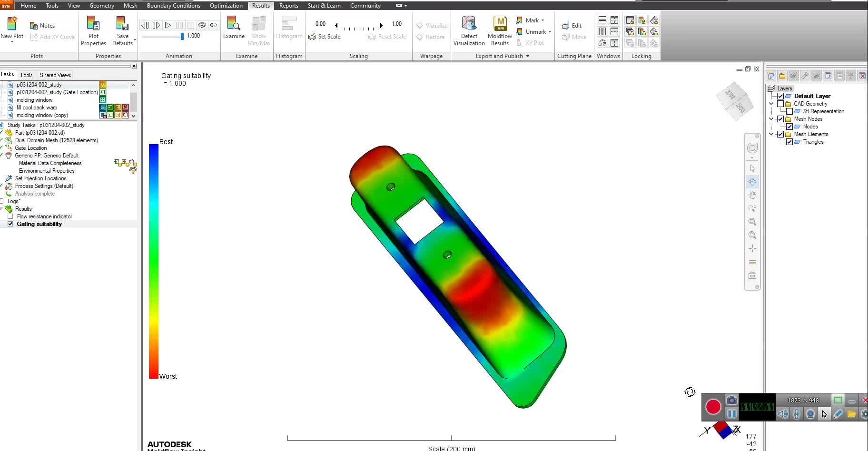Open the Save Defaults dropdown arrow
Viewport: 868px width, 451px height.
click(135, 39)
